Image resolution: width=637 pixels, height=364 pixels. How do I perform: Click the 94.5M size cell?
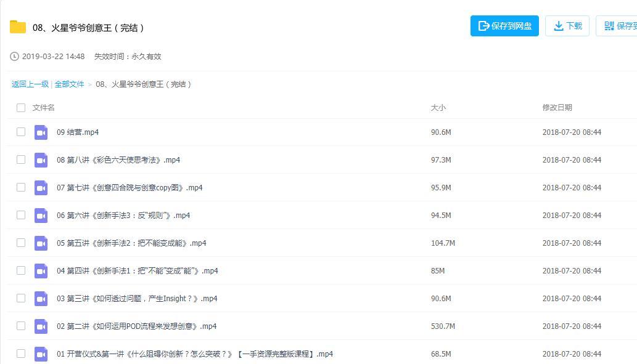441,216
